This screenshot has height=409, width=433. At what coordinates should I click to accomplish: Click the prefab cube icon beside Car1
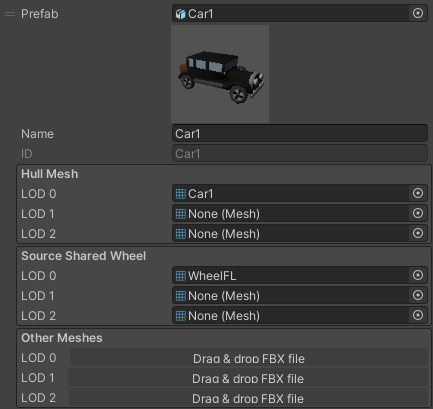click(180, 14)
